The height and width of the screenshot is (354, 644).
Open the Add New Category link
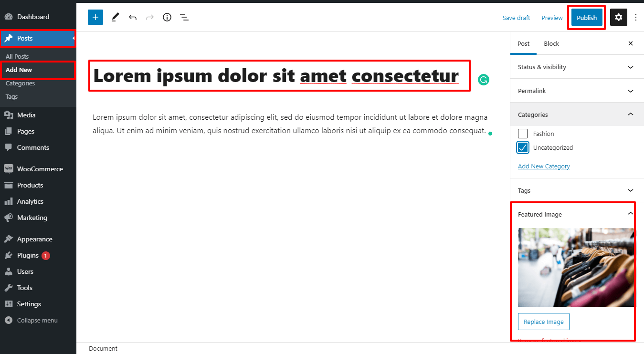(544, 166)
